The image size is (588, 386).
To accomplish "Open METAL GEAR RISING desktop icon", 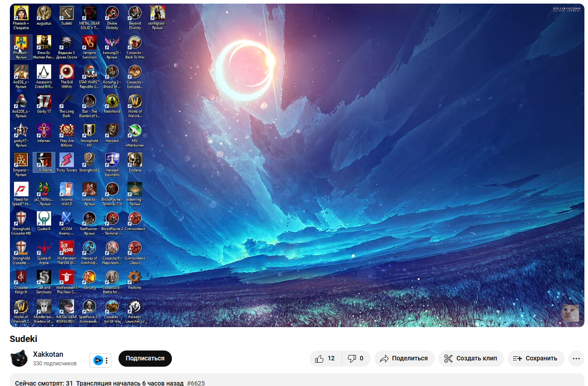I will pyautogui.click(x=66, y=311).
